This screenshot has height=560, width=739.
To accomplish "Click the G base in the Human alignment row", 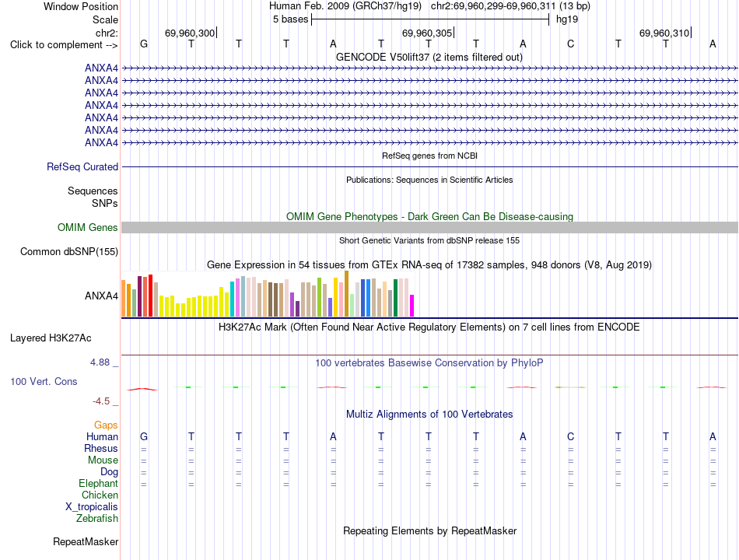I will (x=144, y=437).
